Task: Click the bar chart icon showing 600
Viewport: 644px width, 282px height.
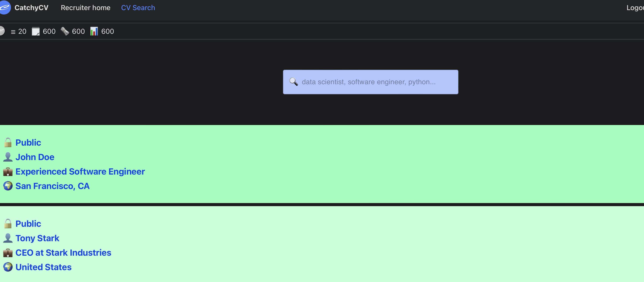Action: (x=94, y=31)
